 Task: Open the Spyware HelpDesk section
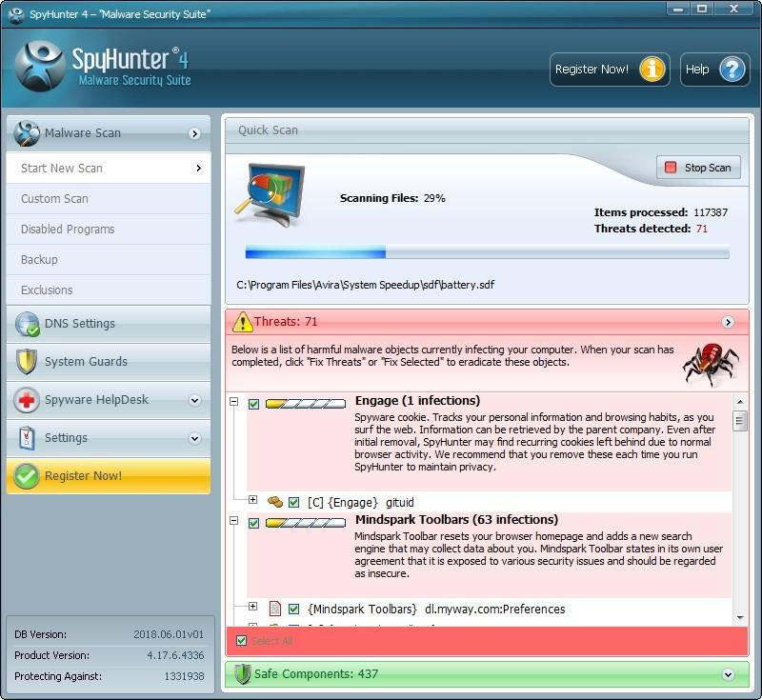[109, 400]
